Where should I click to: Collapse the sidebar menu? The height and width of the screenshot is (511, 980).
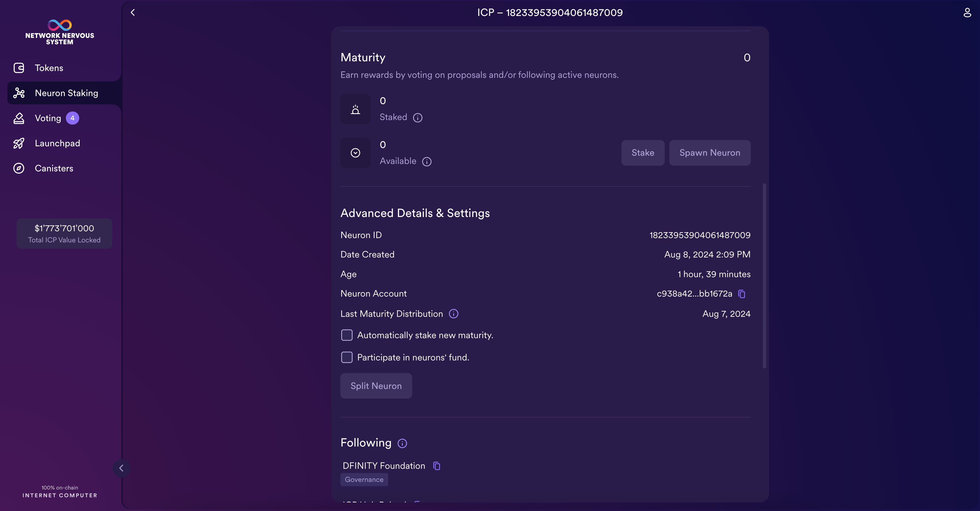tap(121, 468)
